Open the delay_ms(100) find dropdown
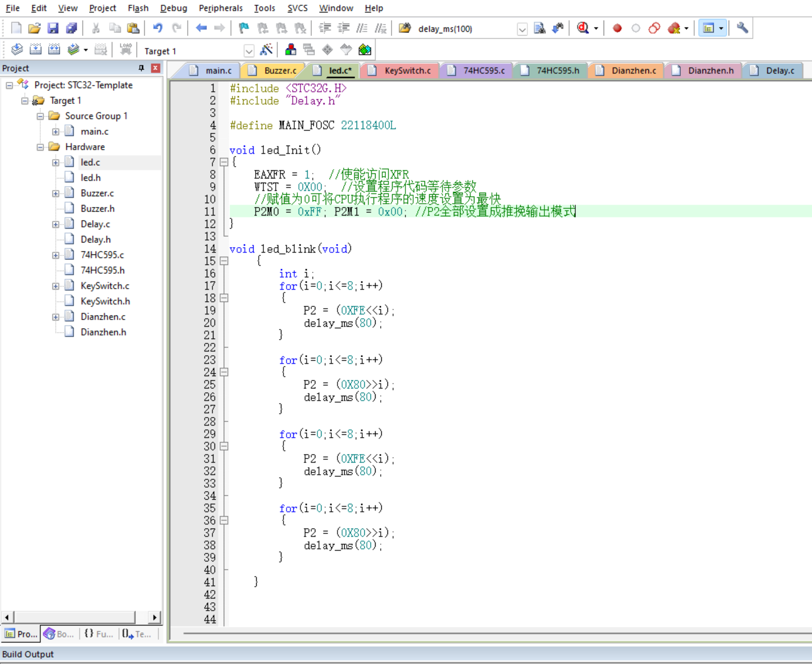Screen dimensions: 812x664 (x=522, y=29)
